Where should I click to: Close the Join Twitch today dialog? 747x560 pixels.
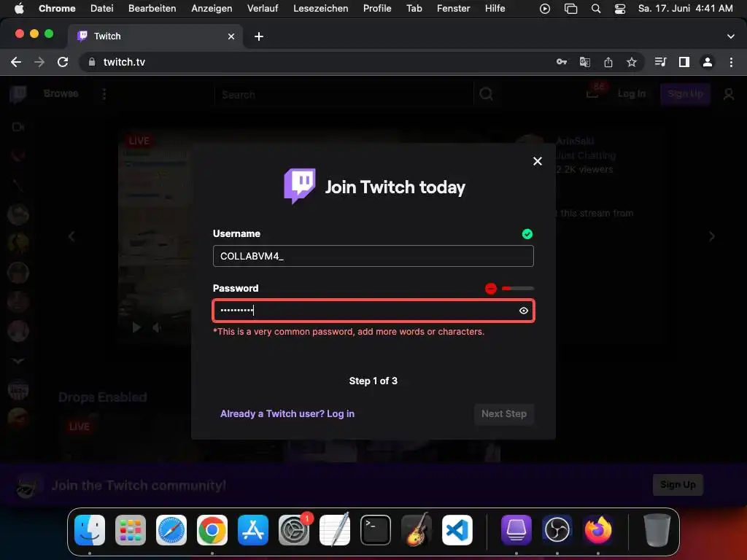[x=538, y=161]
